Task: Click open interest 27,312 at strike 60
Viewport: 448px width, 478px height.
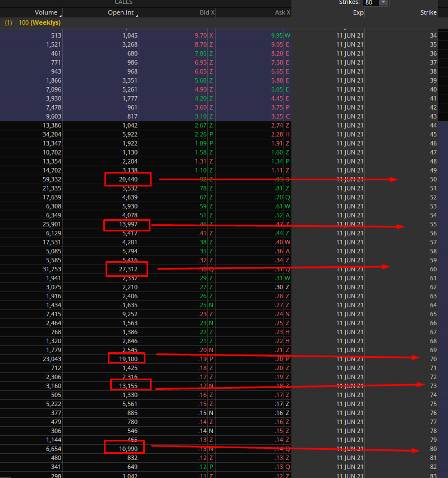Action: pyautogui.click(x=128, y=270)
